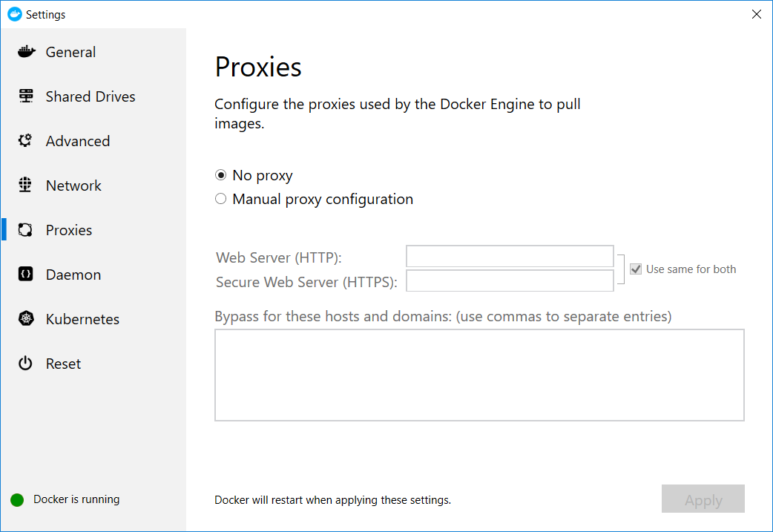Click the Shared Drives server icon
Viewport: 773px width, 532px height.
click(26, 96)
